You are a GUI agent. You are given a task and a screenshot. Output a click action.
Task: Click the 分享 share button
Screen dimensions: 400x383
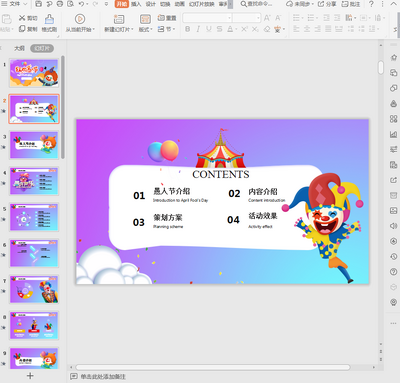click(327, 4)
